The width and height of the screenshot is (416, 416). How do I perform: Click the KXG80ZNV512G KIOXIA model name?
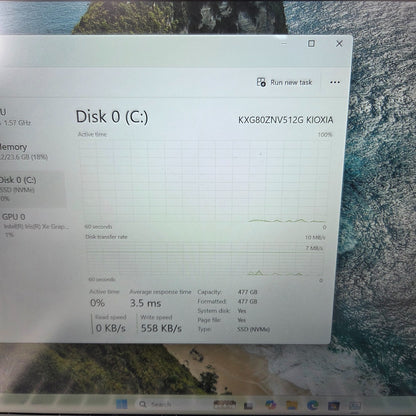coord(285,120)
